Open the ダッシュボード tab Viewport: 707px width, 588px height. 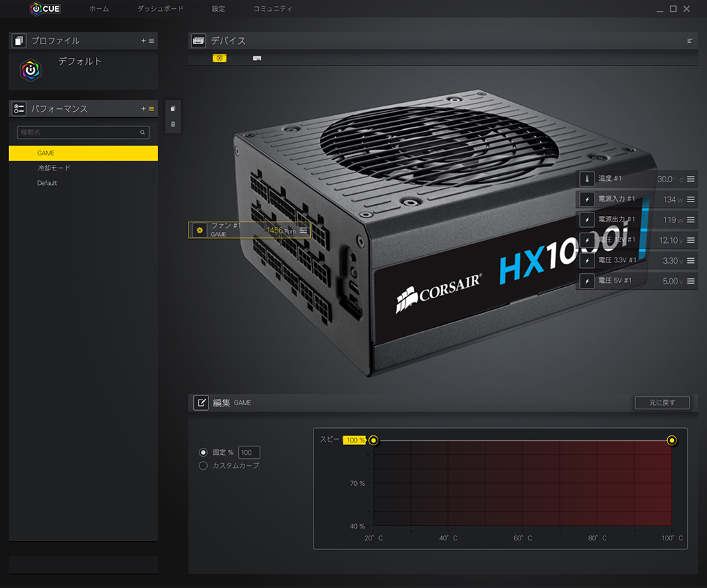(160, 8)
